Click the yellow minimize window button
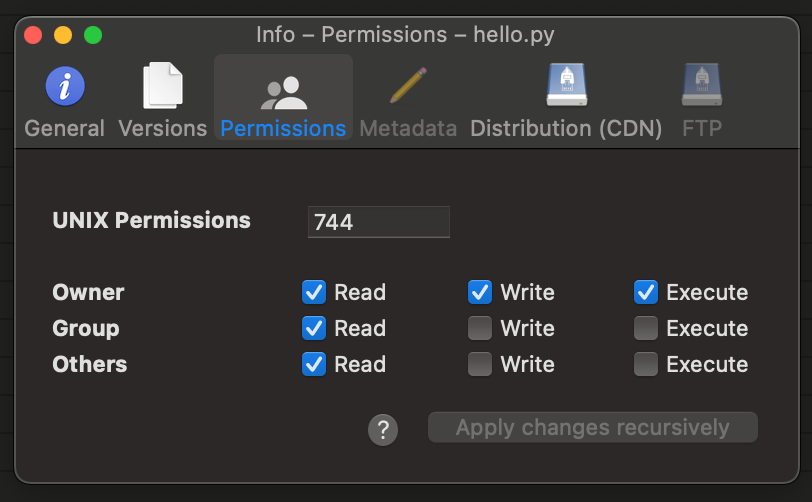The image size is (812, 502). click(x=63, y=35)
